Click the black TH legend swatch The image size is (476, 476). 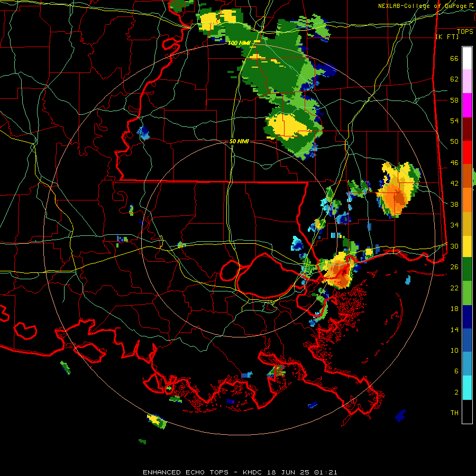(x=467, y=411)
